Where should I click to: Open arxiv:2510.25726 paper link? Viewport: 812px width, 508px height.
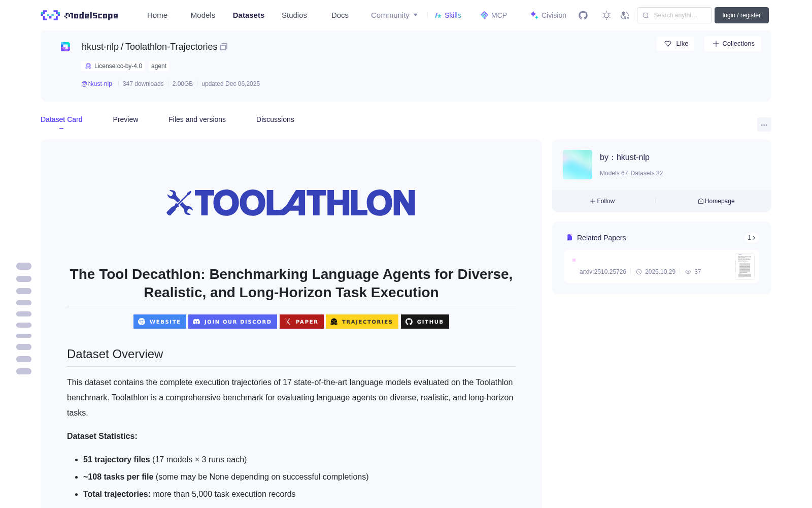[603, 272]
